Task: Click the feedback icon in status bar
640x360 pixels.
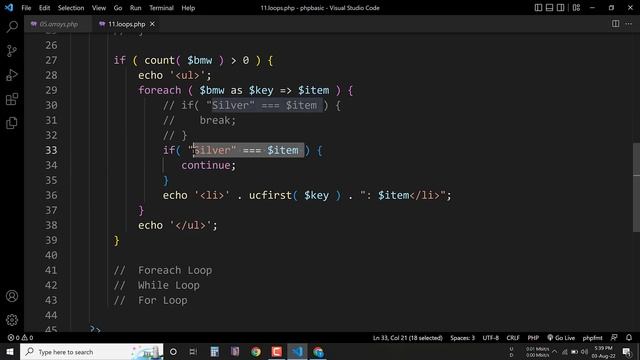Action: click(x=614, y=338)
